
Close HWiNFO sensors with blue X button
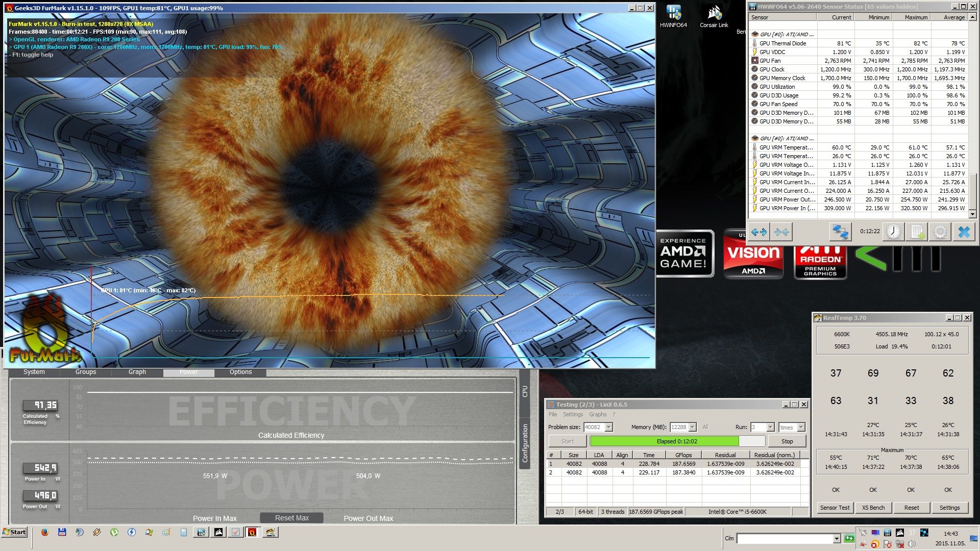[964, 232]
